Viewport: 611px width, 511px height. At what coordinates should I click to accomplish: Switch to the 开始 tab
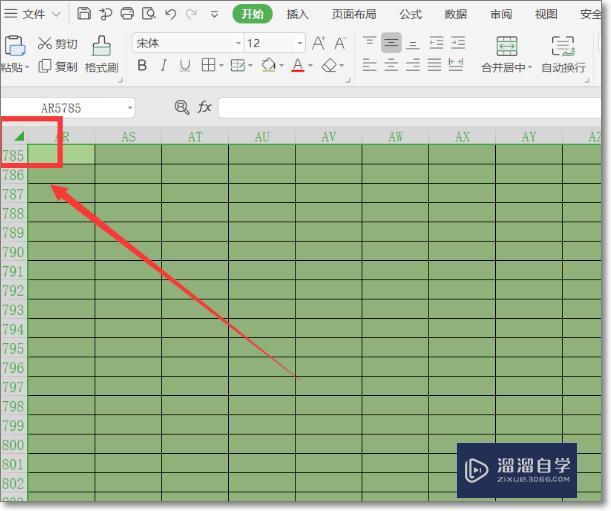pos(253,14)
